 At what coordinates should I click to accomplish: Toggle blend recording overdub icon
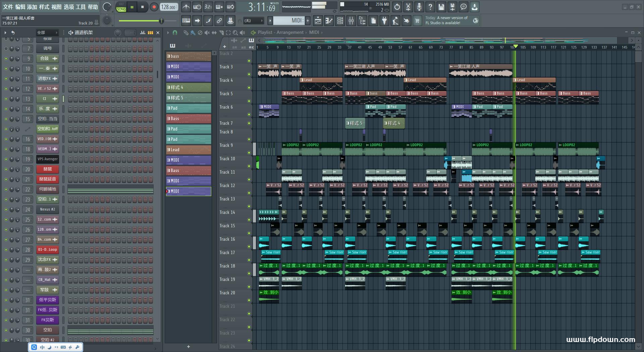[219, 7]
